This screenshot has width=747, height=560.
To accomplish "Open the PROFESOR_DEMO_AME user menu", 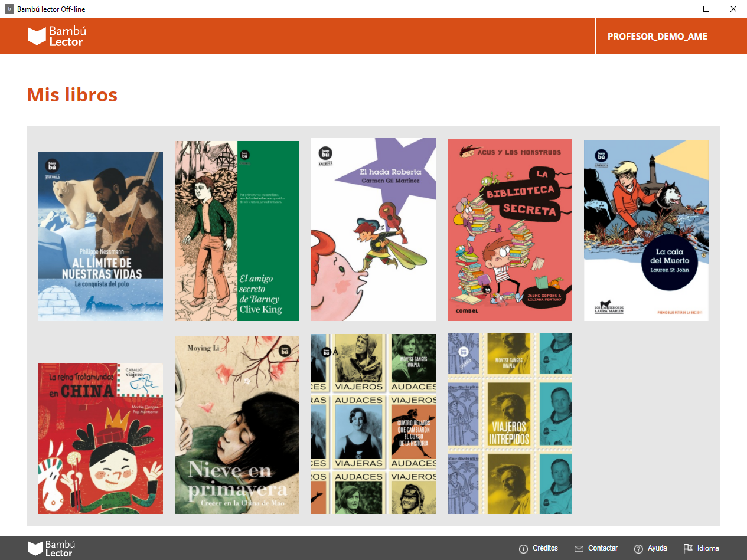I will coord(657,37).
